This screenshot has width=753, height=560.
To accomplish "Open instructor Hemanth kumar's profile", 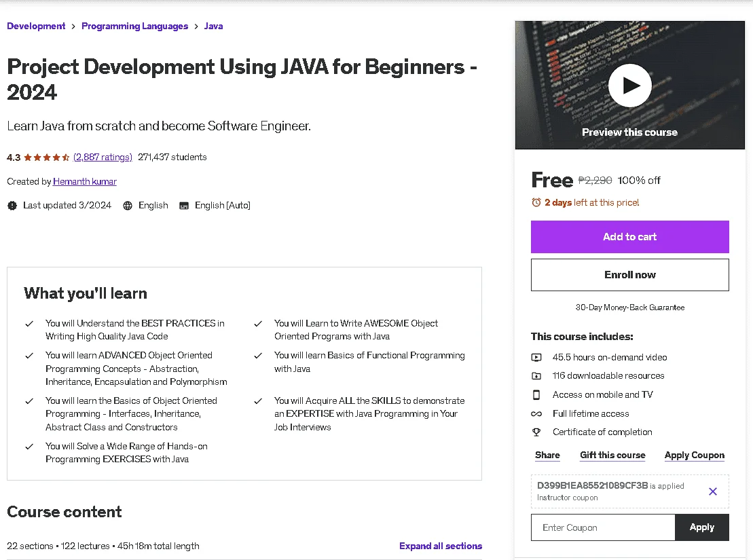I will click(84, 181).
